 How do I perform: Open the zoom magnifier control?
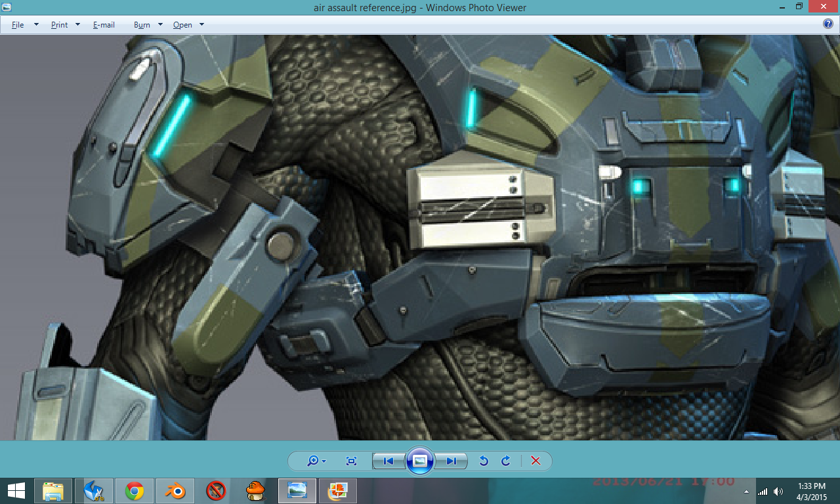(316, 461)
